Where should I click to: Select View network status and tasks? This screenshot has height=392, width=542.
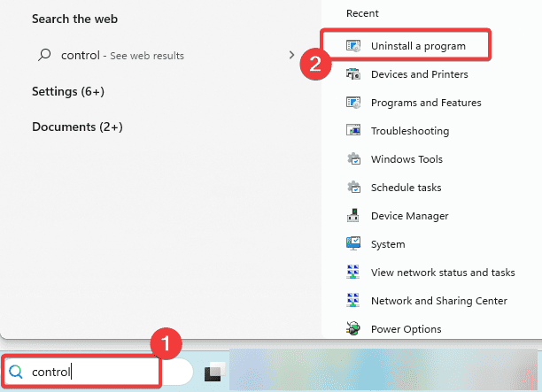click(x=443, y=273)
